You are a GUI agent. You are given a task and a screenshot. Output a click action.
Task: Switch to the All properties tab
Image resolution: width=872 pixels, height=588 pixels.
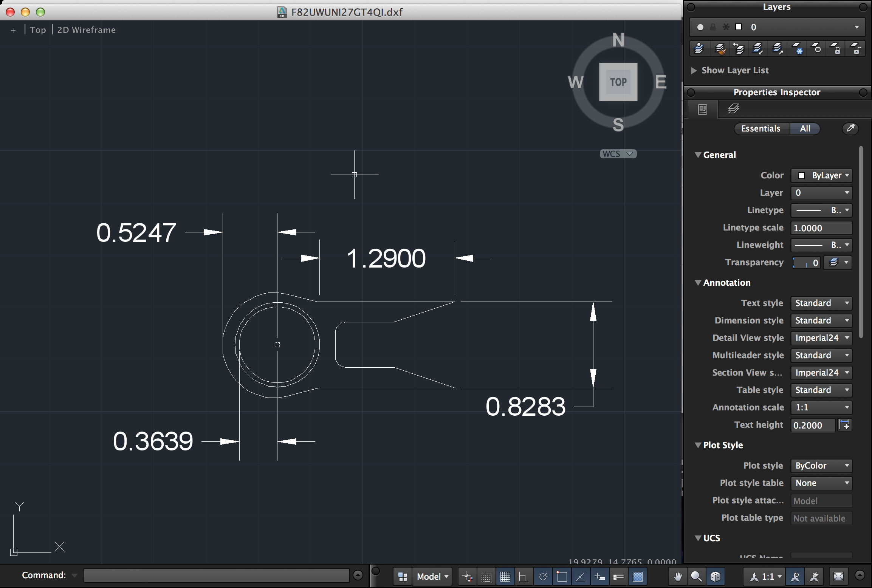(805, 128)
